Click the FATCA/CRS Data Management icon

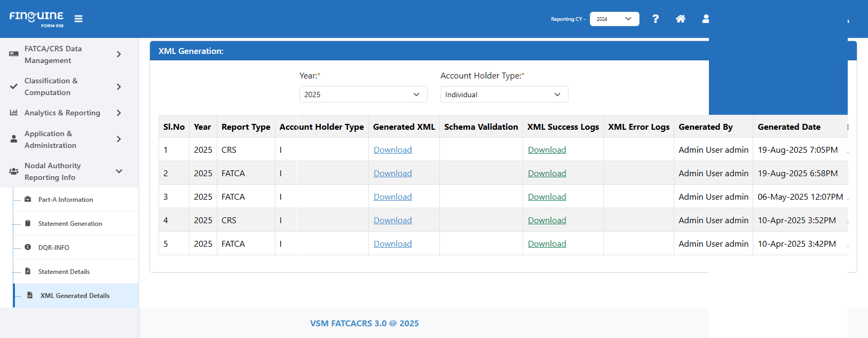click(x=14, y=54)
